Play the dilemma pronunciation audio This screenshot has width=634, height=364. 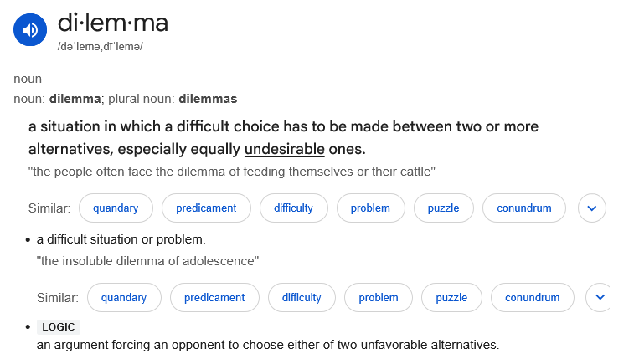coord(30,31)
